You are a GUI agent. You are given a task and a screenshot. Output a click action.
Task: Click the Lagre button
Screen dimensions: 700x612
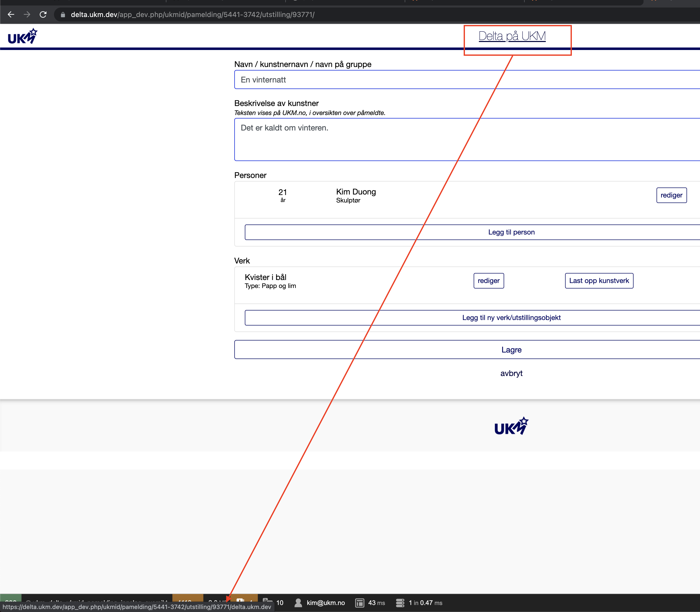pos(511,349)
